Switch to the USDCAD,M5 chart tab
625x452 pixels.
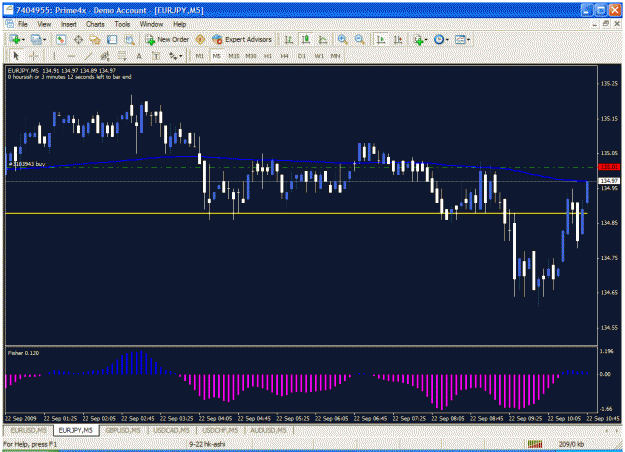[x=171, y=430]
